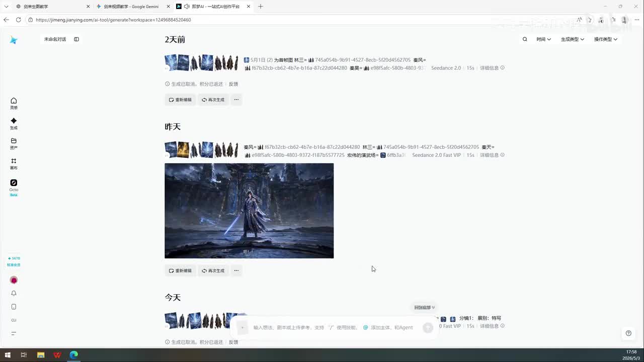Click reference thumbnails of 2天前 entry
Screen dimensions: 644x362
click(201, 63)
